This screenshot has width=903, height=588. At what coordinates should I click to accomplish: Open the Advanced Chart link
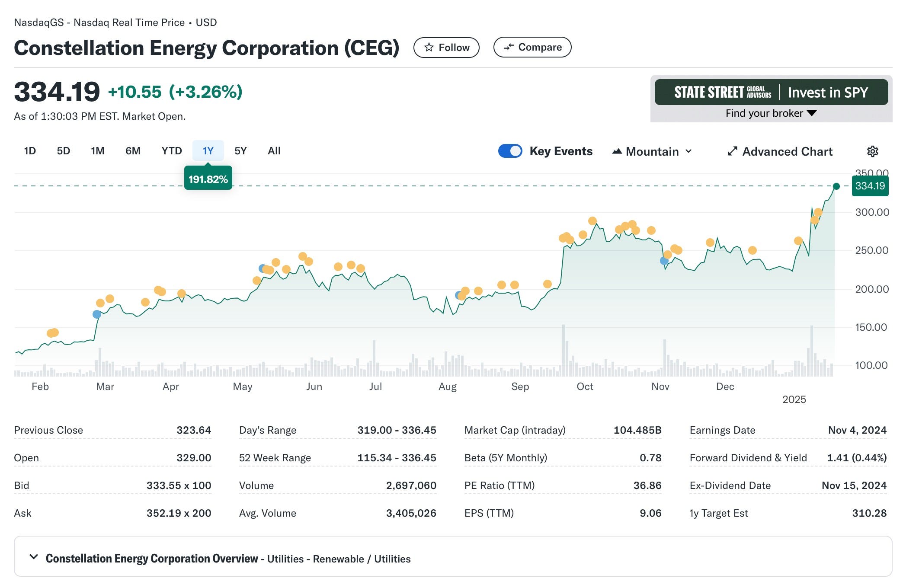[787, 151]
